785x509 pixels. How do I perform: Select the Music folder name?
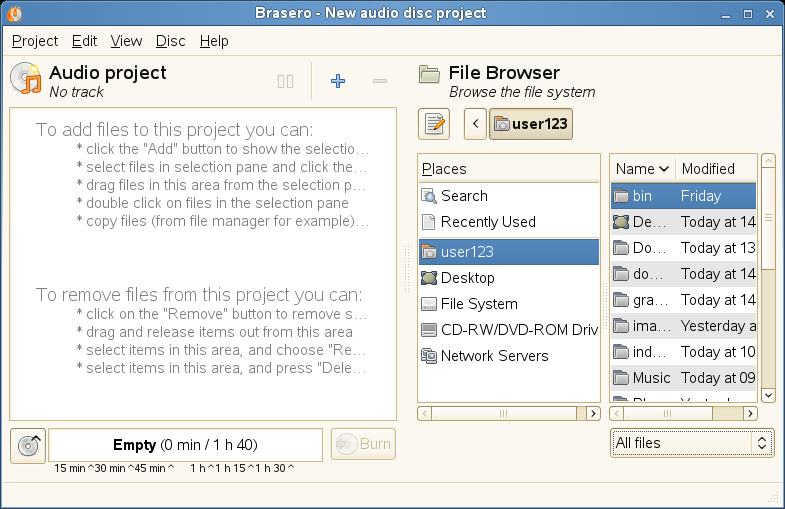tap(651, 378)
